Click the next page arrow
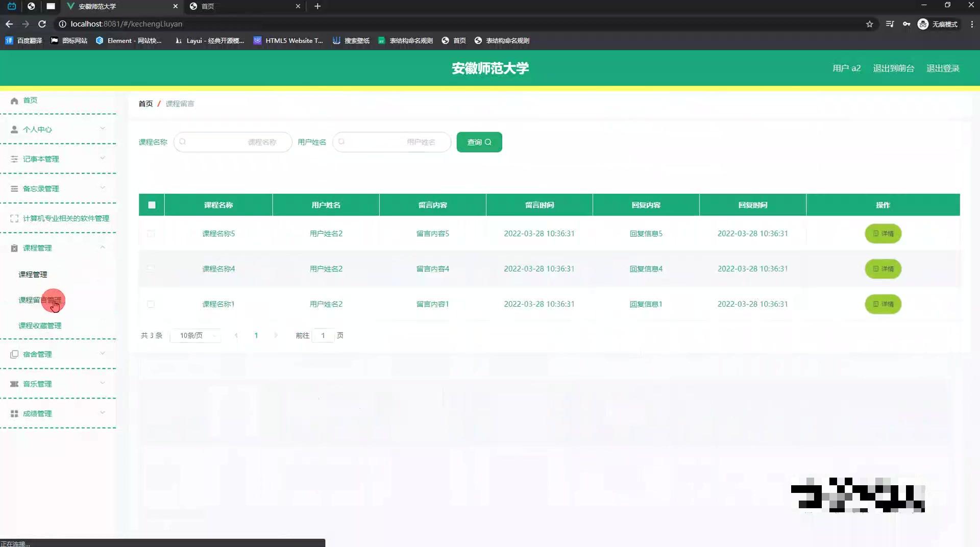The height and width of the screenshot is (547, 980). (x=276, y=335)
